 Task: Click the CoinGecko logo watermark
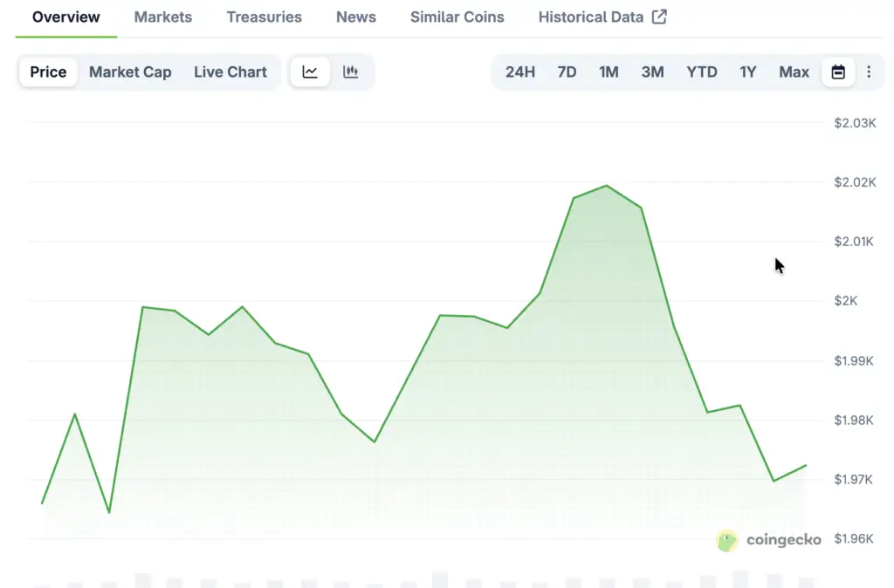tap(768, 540)
